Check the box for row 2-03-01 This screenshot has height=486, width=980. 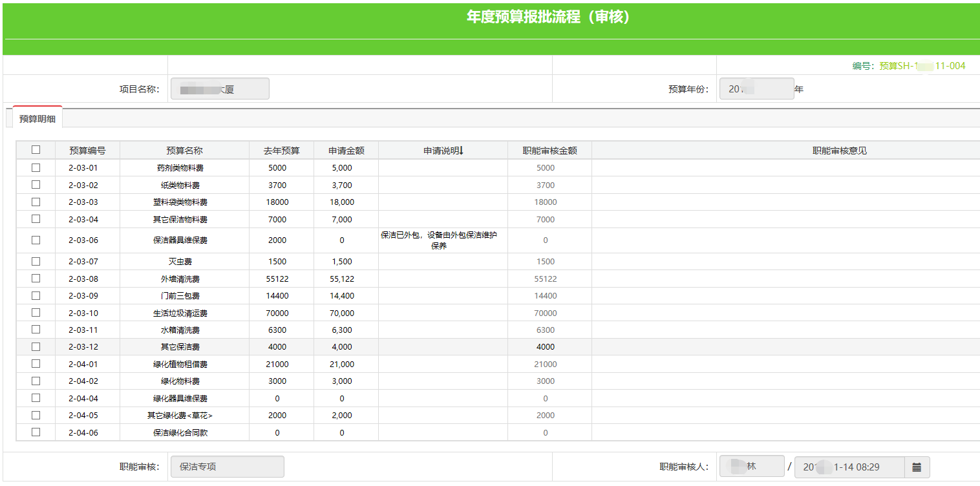coord(36,167)
